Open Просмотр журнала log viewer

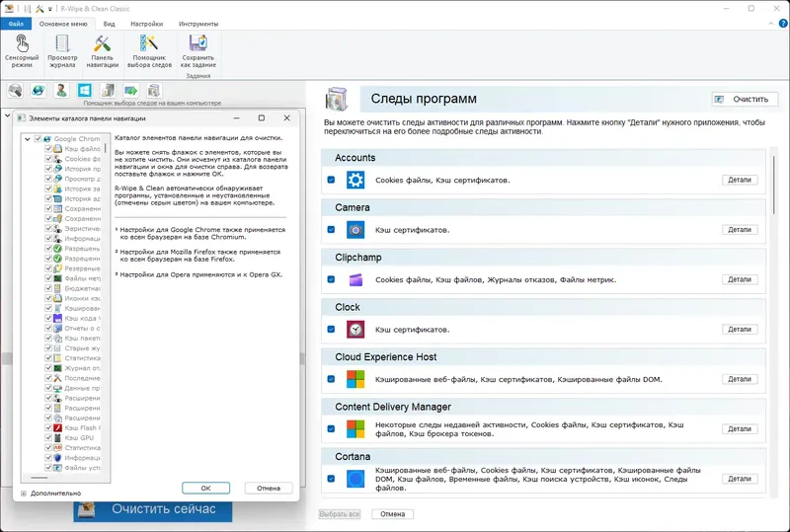click(62, 50)
